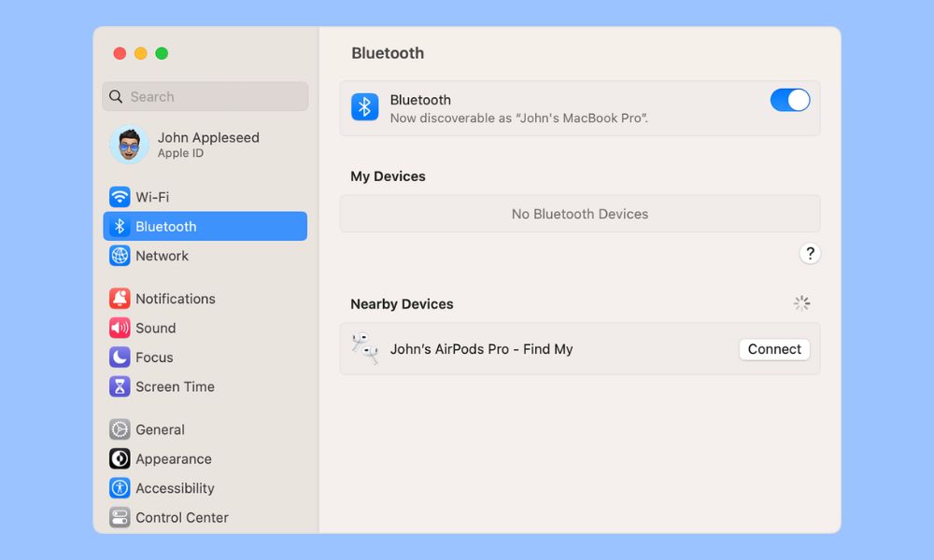Select the Bluetooth icon in sidebar
The height and width of the screenshot is (560, 934).
pyautogui.click(x=120, y=226)
